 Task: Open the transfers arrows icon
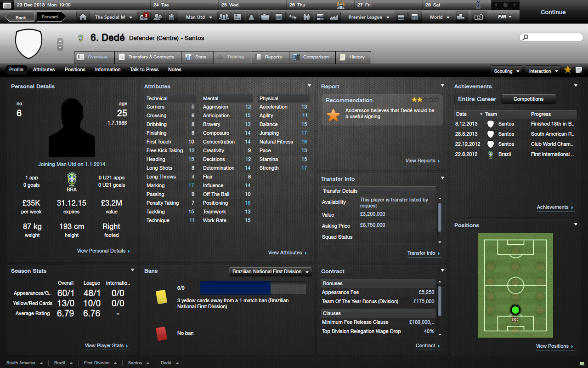[x=293, y=17]
